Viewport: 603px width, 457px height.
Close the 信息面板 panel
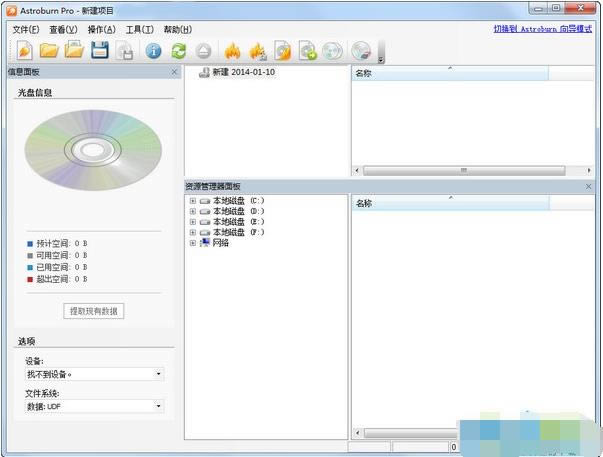(174, 72)
